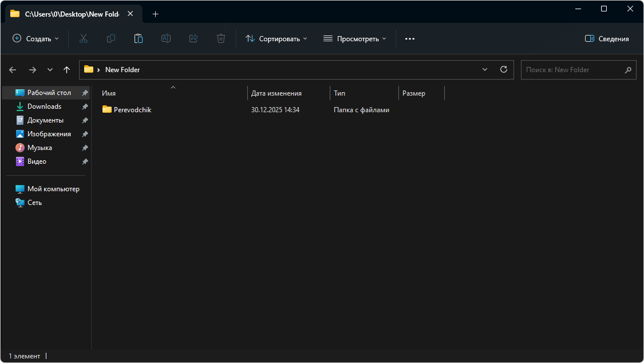Click the Share icon in toolbar
Image resolution: width=644 pixels, height=363 pixels.
[193, 38]
